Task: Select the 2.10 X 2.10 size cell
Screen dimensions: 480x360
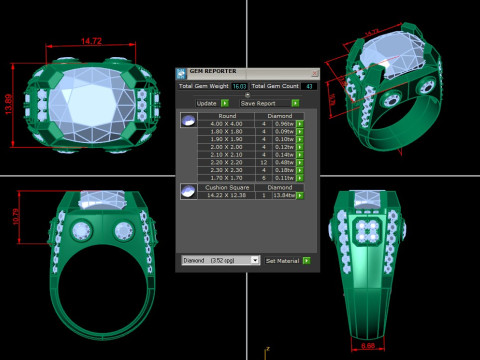Action: click(x=226, y=155)
